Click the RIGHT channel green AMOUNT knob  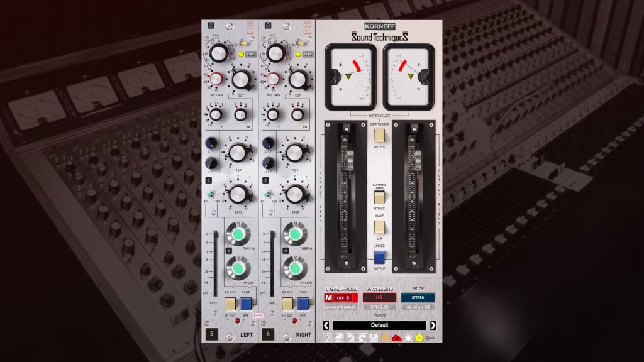pos(295,268)
